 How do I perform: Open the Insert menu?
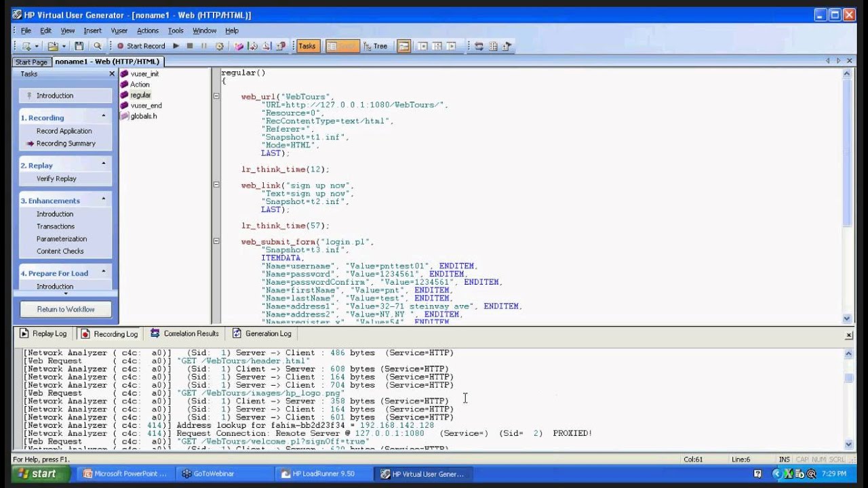click(92, 30)
